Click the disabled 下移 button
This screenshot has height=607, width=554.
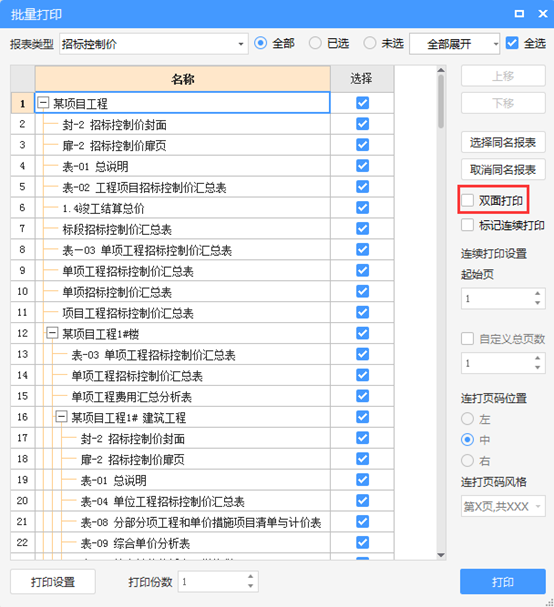[503, 103]
